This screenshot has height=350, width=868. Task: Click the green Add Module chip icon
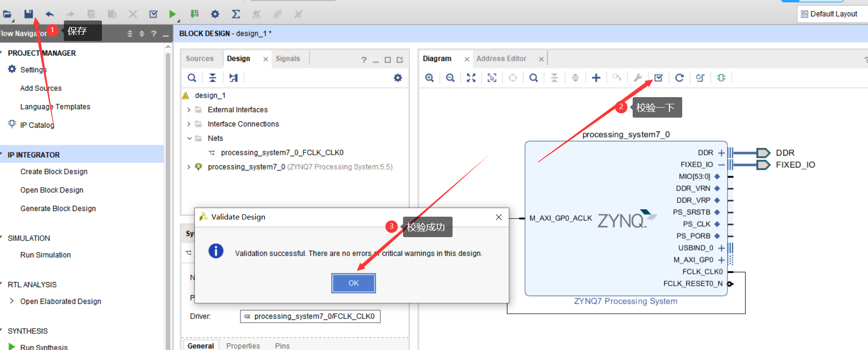click(x=721, y=78)
